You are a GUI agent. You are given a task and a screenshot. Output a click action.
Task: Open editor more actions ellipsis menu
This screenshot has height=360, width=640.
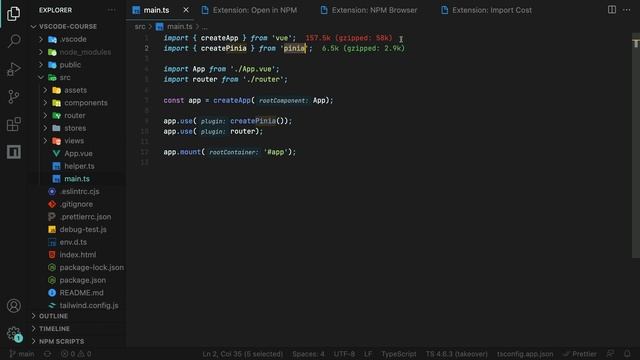click(627, 10)
